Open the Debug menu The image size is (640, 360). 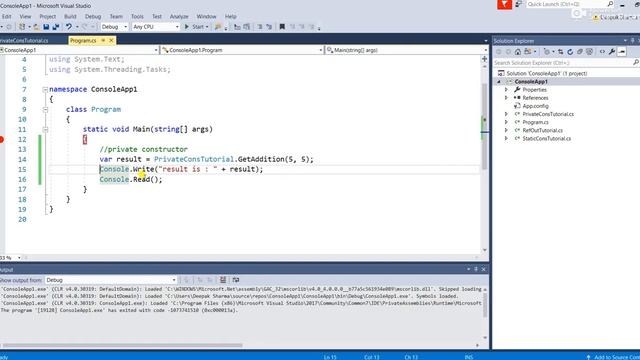point(93,17)
